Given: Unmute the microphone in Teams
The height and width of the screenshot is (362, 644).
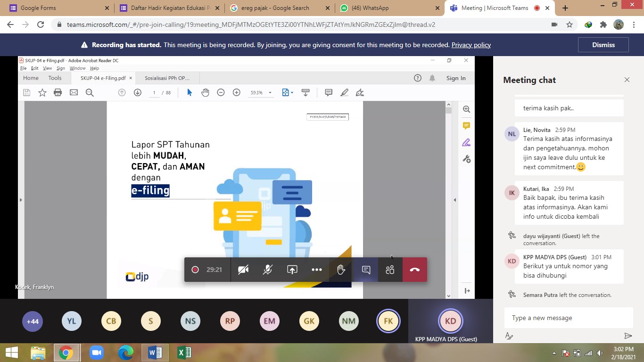Looking at the screenshot, I should 268,270.
